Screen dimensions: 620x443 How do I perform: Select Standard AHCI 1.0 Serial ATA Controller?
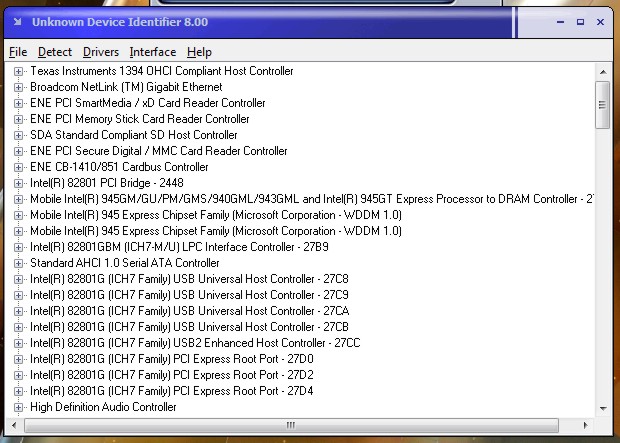125,263
